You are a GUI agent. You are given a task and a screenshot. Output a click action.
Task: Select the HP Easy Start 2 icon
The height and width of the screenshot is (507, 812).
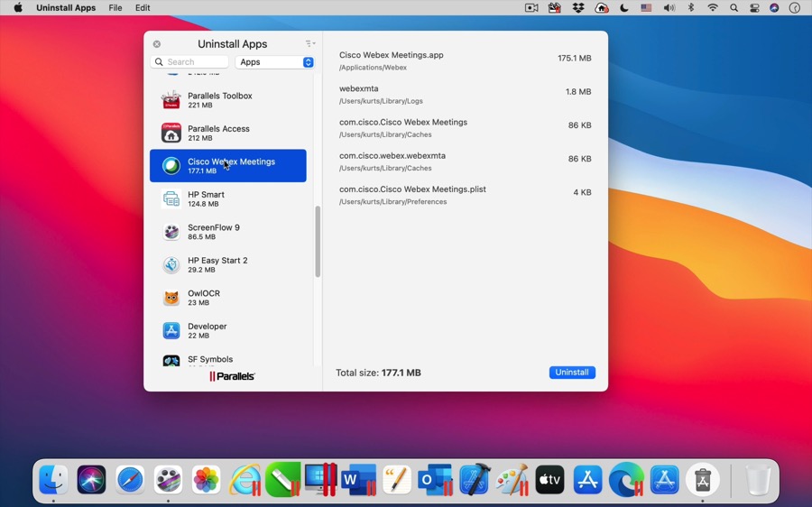point(171,265)
